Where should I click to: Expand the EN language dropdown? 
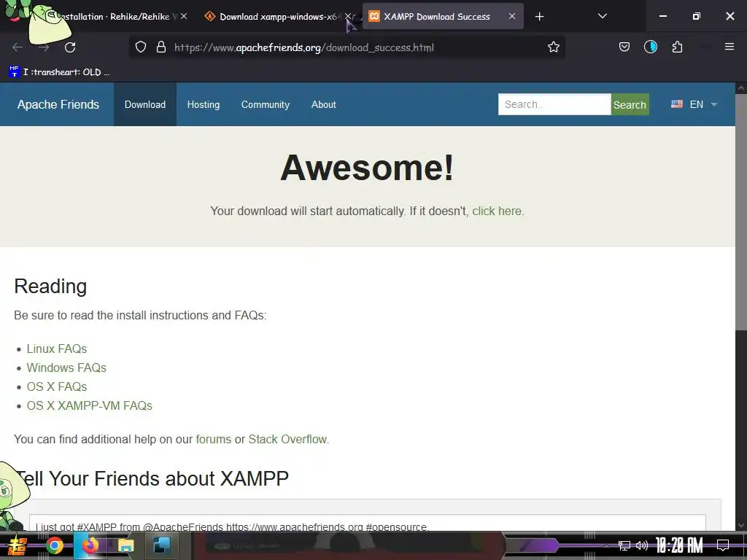694,104
